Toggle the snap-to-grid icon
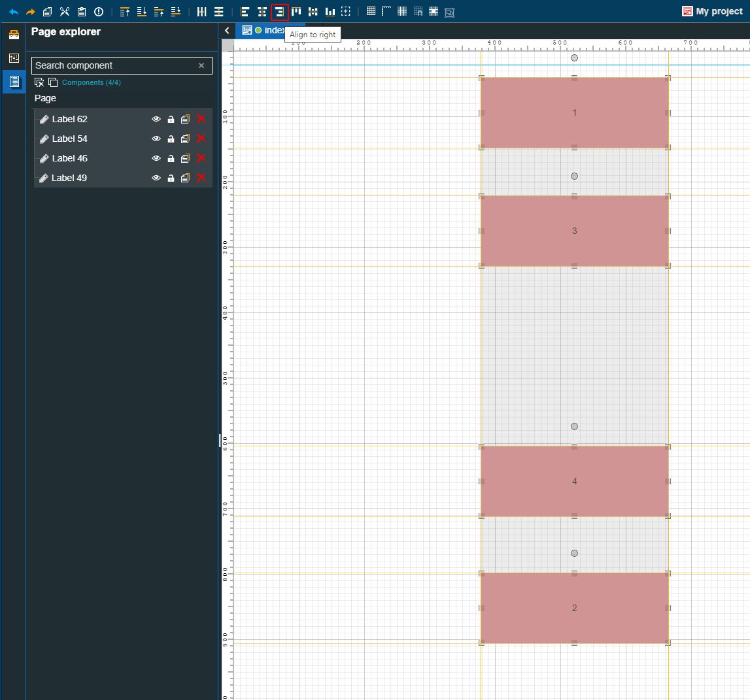 pyautogui.click(x=418, y=11)
